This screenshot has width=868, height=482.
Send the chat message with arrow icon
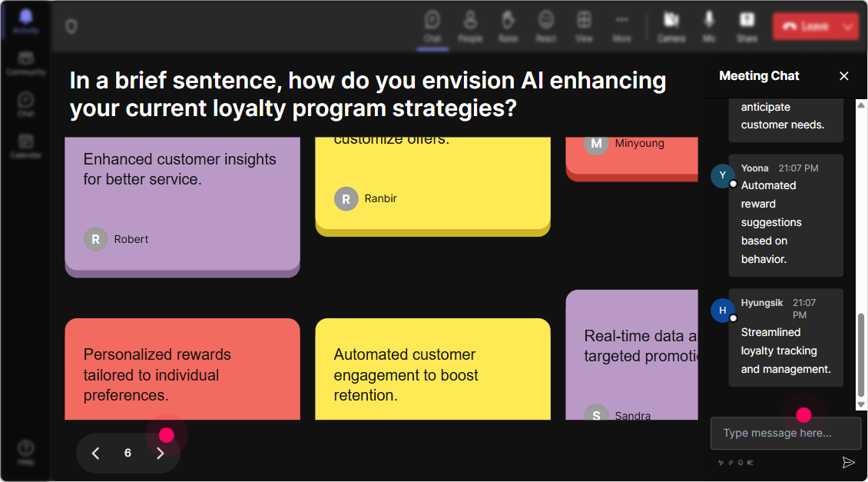click(848, 463)
